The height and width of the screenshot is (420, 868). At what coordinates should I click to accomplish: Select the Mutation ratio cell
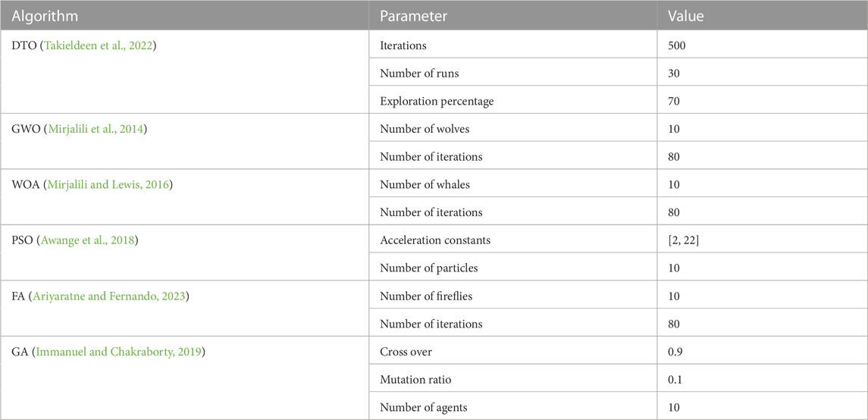[x=513, y=379]
